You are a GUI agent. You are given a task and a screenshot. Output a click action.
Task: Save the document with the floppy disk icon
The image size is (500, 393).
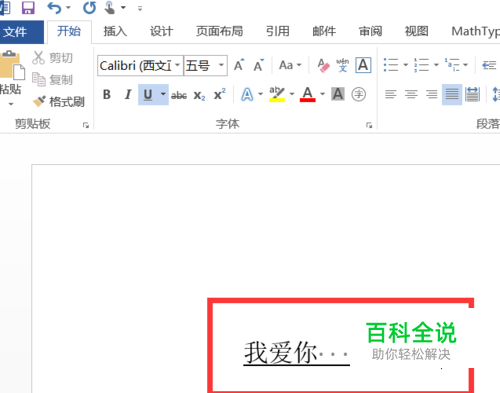(x=28, y=7)
